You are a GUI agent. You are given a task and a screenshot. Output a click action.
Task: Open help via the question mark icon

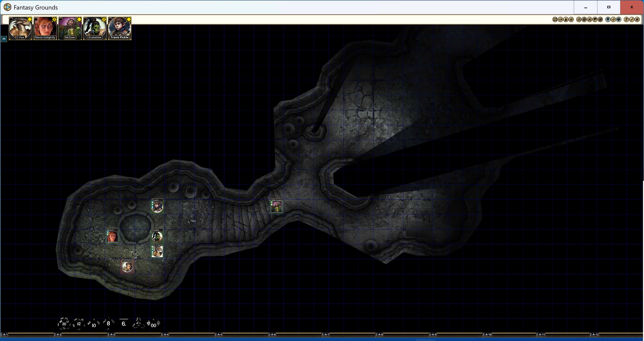click(626, 19)
